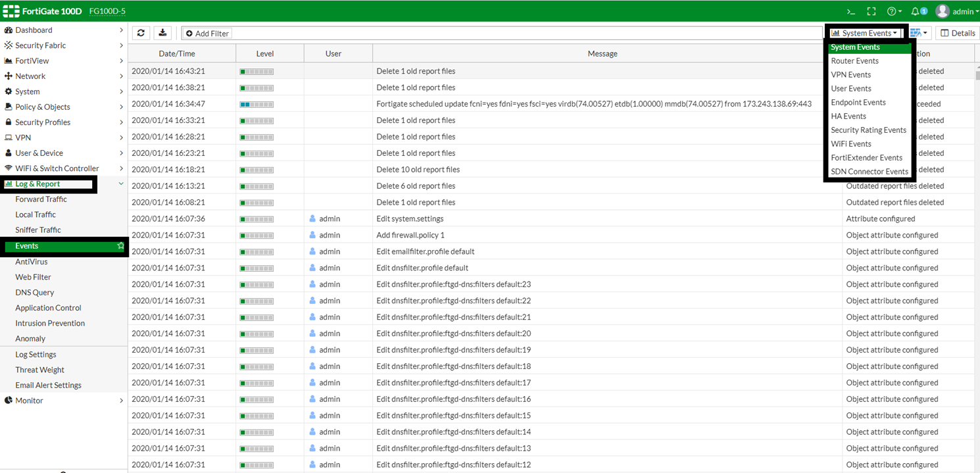The image size is (980, 473).
Task: Click the refresh log list icon
Action: pos(141,33)
